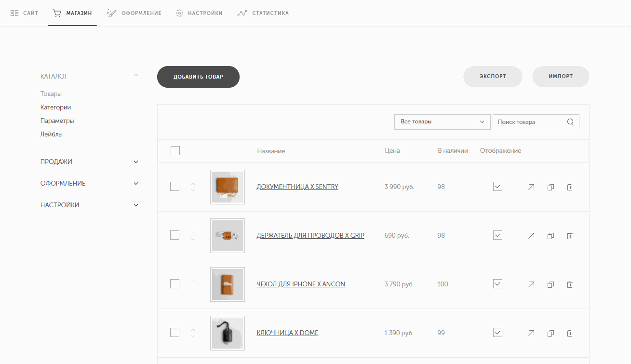Click the Цена column header
This screenshot has height=364, width=631.
click(392, 151)
